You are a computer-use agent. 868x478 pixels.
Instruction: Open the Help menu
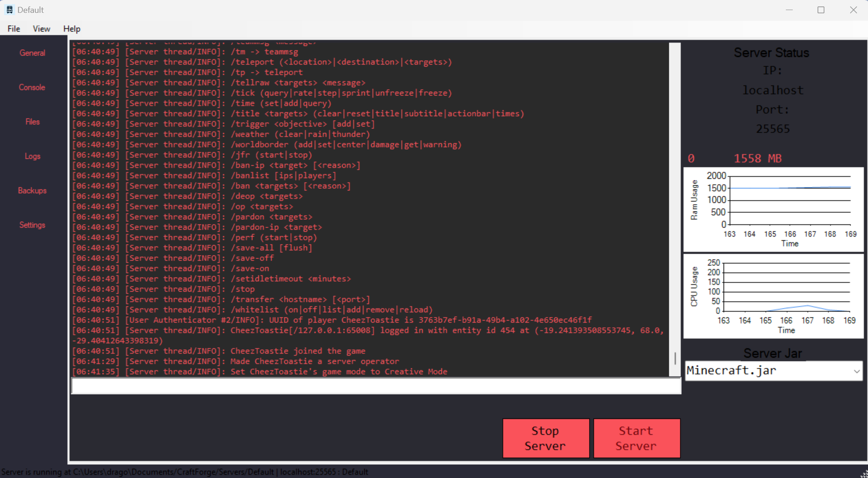[72, 28]
